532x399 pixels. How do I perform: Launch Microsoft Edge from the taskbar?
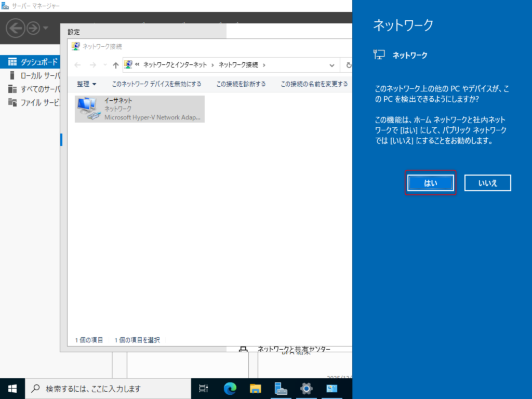[230, 388]
